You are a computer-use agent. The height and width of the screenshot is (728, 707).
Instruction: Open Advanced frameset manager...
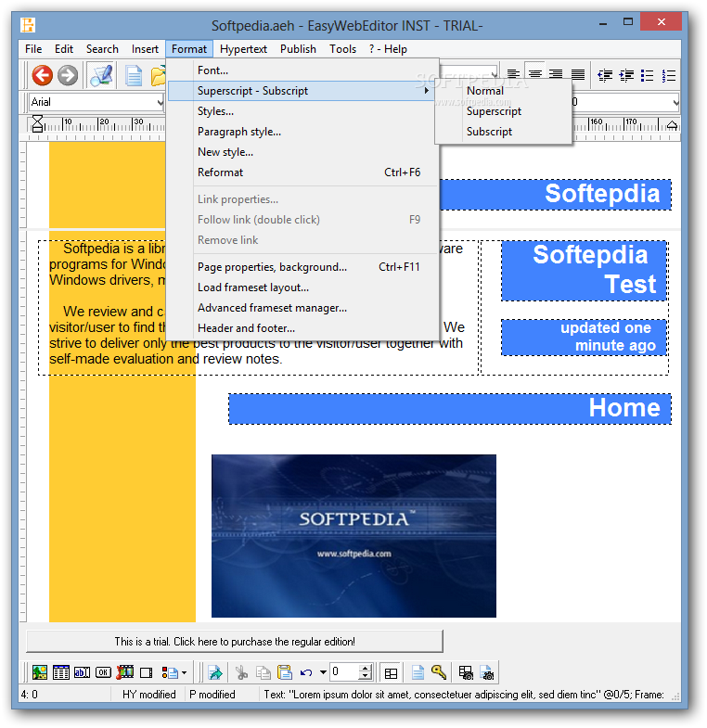tap(302, 308)
